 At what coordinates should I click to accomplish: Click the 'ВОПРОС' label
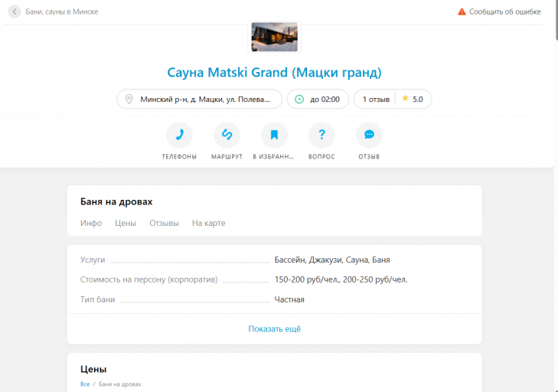(x=321, y=157)
